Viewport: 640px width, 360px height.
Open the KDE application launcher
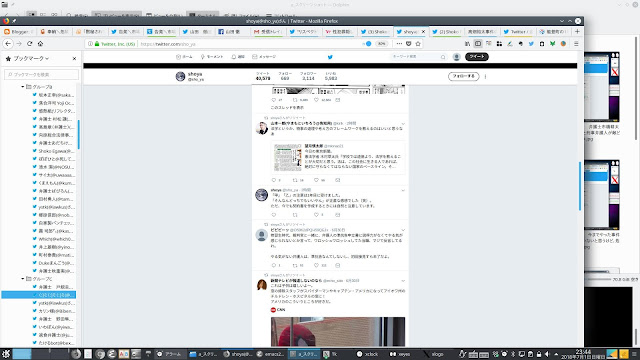click(x=6, y=353)
